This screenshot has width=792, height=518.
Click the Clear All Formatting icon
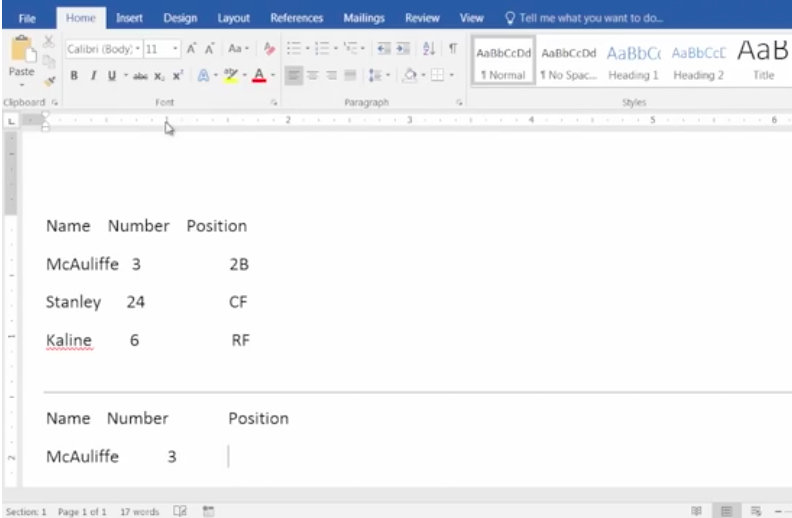(x=269, y=49)
